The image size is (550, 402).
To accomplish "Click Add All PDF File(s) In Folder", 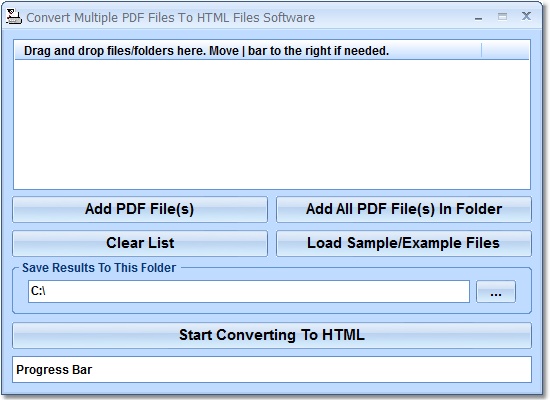I will [404, 209].
